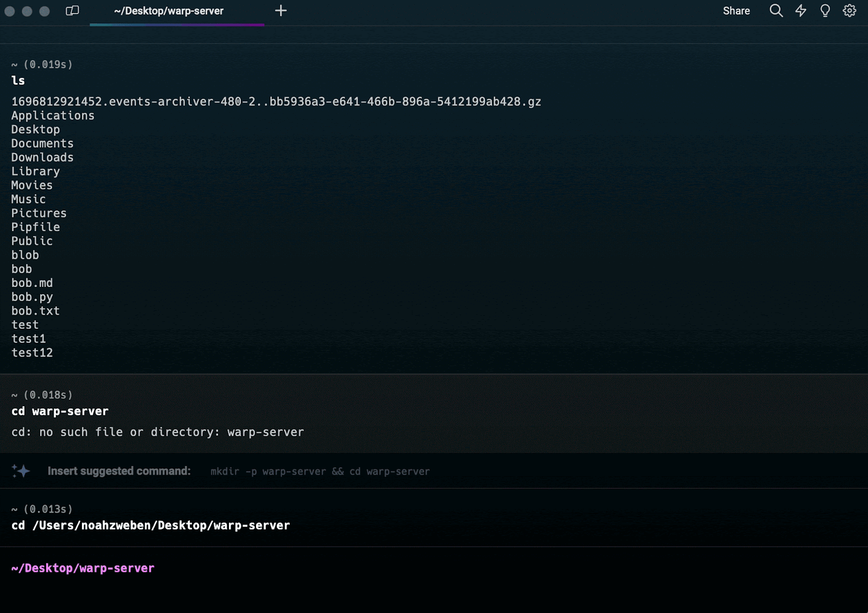Click the no such file or directory error
Screen dimensions: 868x613
pyautogui.click(x=157, y=432)
